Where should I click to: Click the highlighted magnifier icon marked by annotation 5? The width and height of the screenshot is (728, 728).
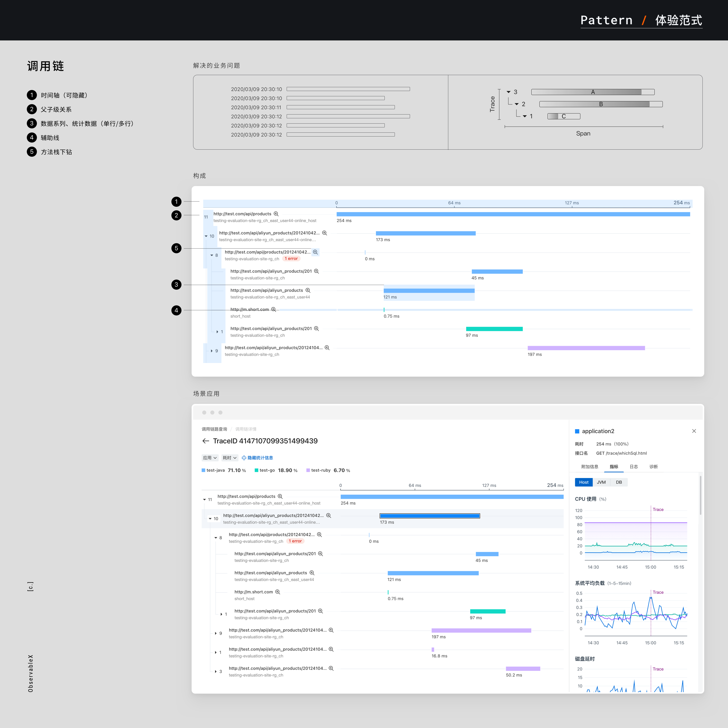(315, 252)
